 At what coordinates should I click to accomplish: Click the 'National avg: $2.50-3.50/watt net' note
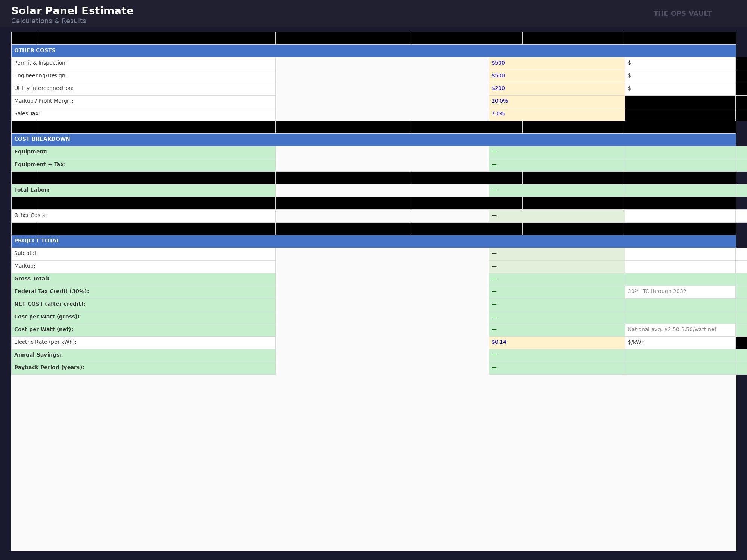coord(680,330)
